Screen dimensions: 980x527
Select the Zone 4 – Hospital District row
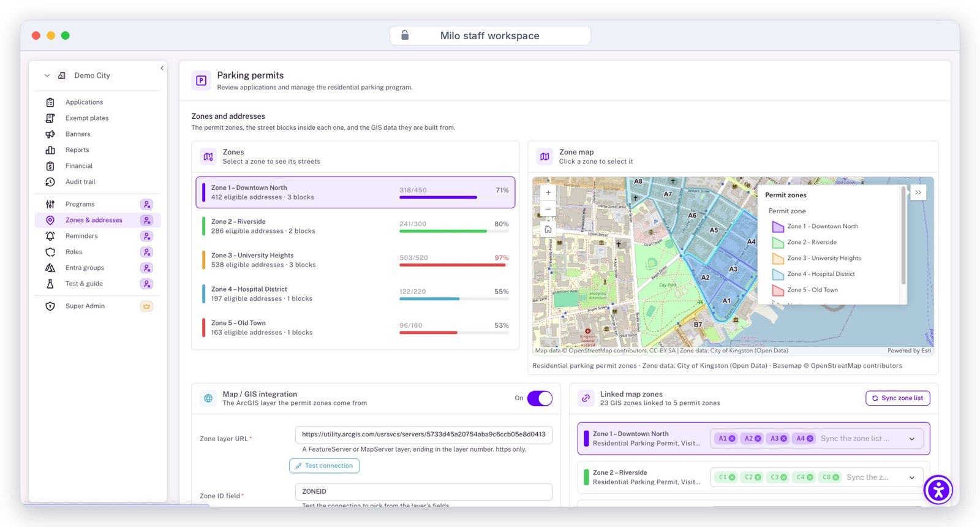355,294
